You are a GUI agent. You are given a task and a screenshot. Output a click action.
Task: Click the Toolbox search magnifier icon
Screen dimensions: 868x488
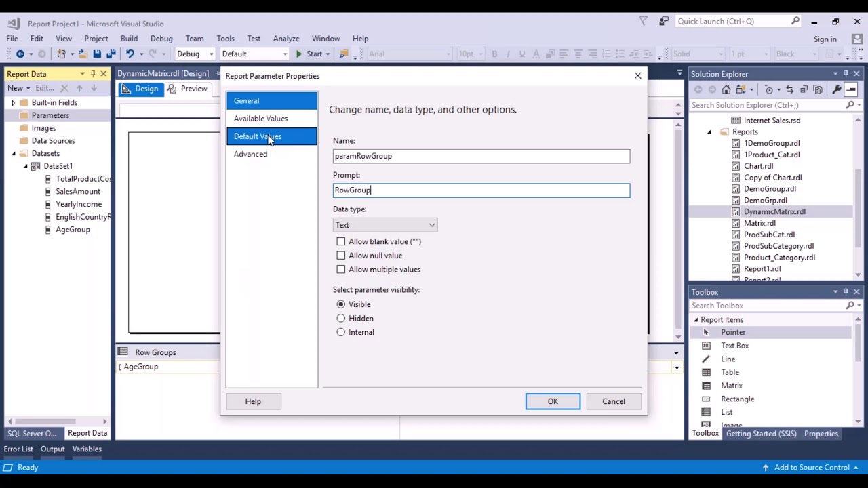(851, 306)
